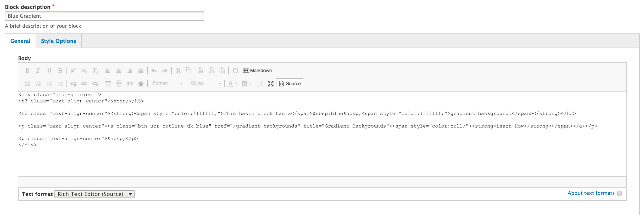Open the Styles dropdown
Image resolution: width=644 pixels, height=220 pixels.
(x=206, y=83)
